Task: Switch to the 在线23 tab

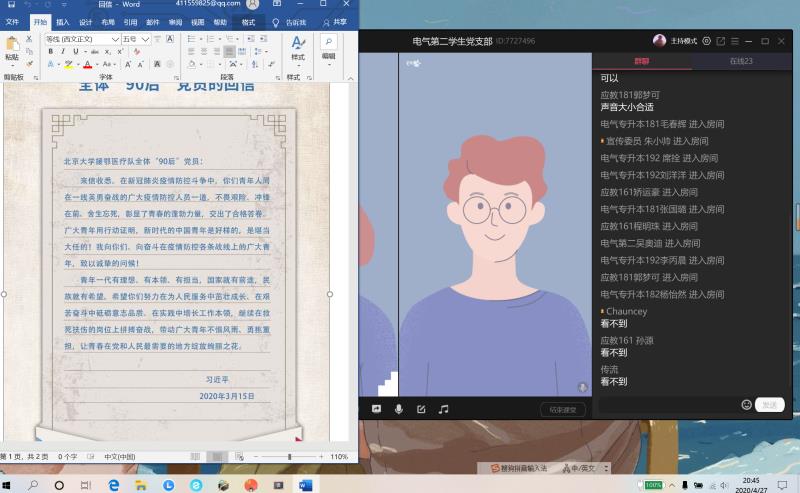Action: [x=741, y=62]
